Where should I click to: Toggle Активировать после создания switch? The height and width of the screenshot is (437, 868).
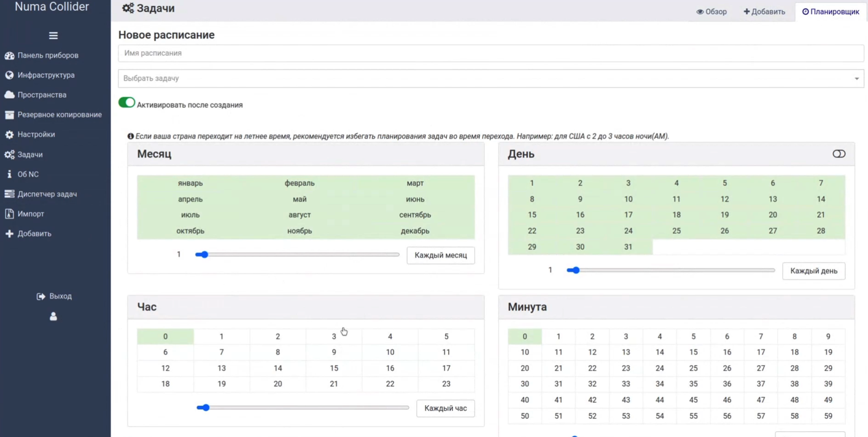126,102
